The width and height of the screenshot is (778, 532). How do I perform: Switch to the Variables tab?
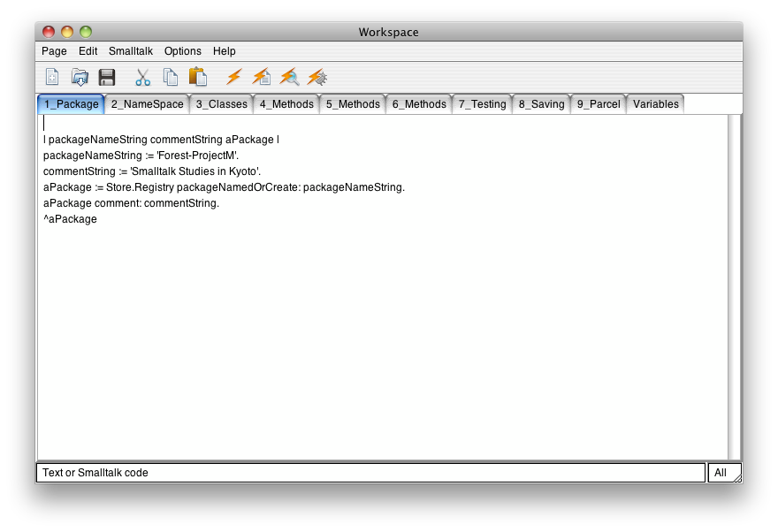coord(655,104)
